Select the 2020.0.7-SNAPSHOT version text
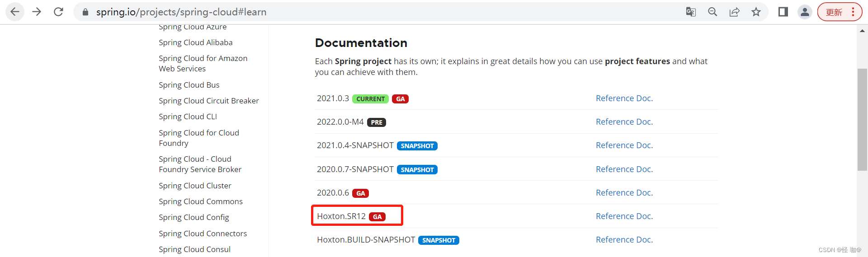Screen dimensions: 868x257 (x=355, y=169)
